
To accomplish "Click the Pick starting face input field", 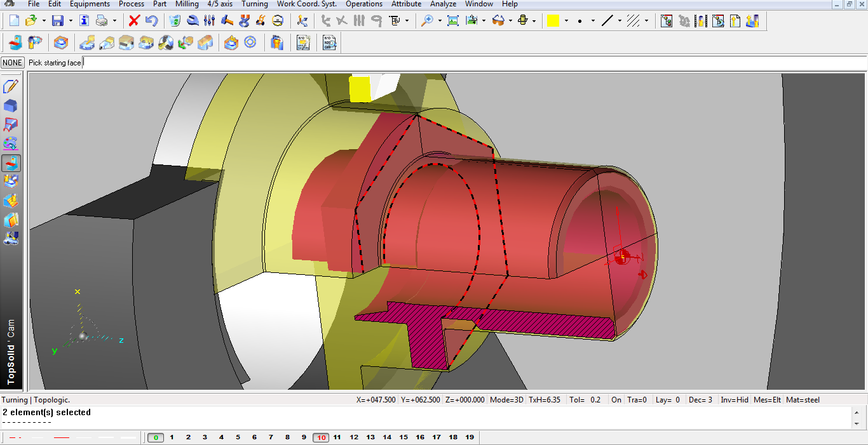I will [475, 63].
